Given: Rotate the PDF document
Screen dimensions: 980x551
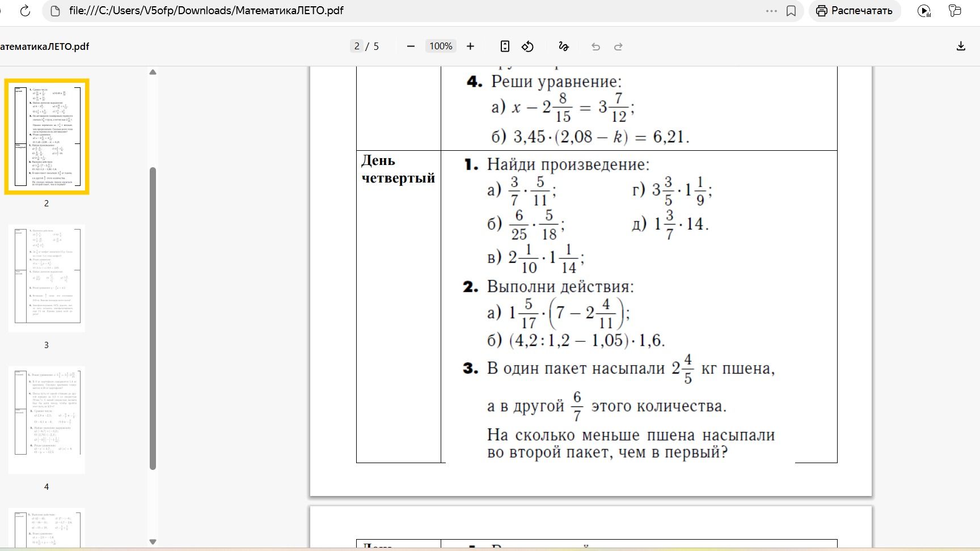Looking at the screenshot, I should [x=528, y=46].
